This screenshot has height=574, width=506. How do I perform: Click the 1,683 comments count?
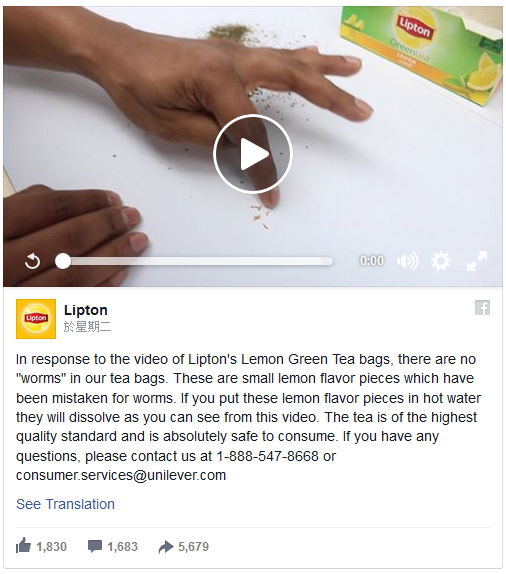coord(122,547)
